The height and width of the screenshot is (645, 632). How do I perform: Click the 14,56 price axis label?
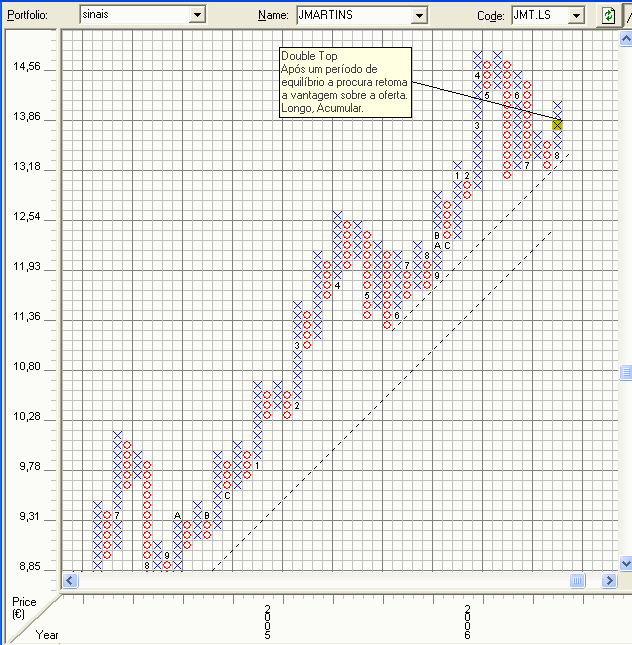click(27, 66)
